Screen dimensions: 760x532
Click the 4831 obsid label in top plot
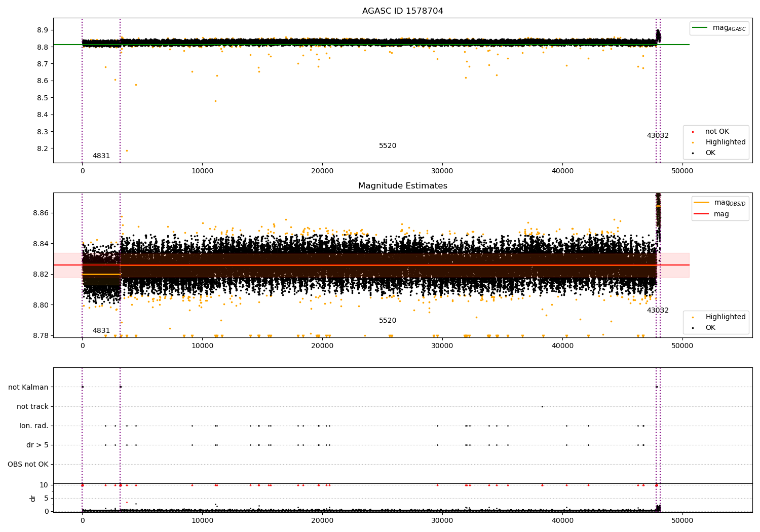tap(101, 156)
